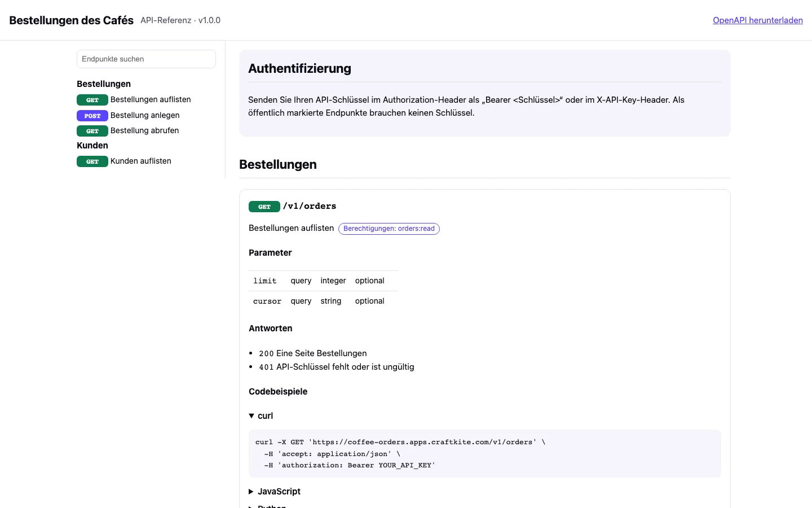This screenshot has width=812, height=508.
Task: Click the Parameter section heading
Action: click(270, 253)
